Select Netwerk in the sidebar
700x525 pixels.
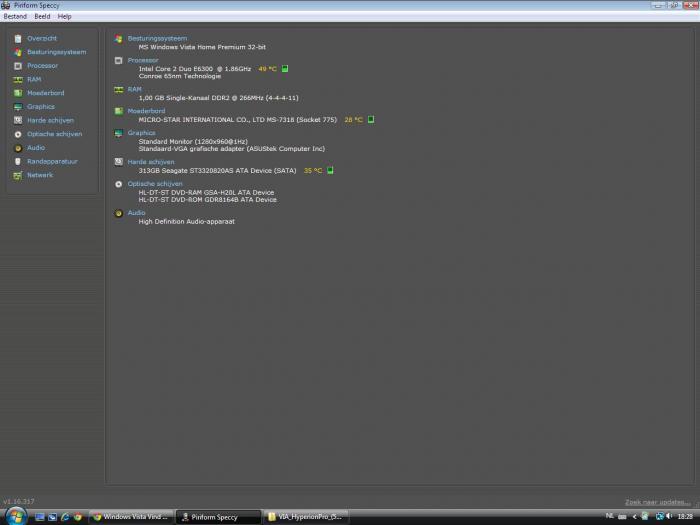coord(40,175)
